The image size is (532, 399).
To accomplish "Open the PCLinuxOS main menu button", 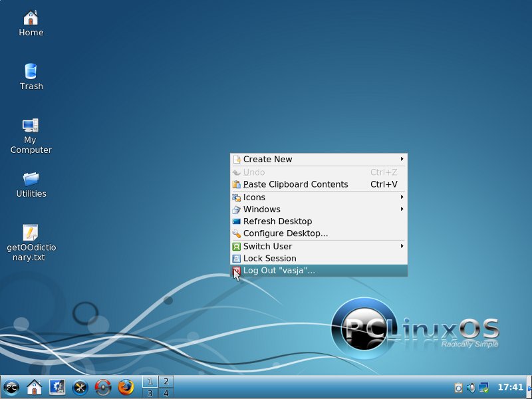I will coord(11,387).
